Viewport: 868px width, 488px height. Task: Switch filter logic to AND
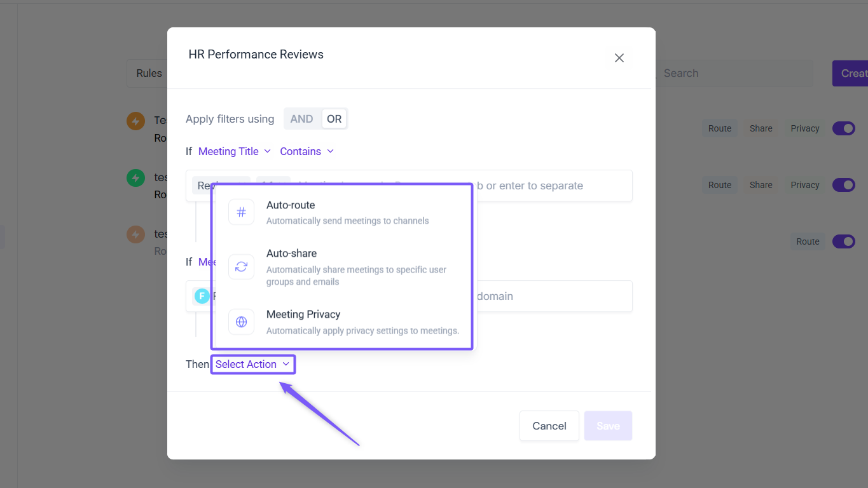pos(301,119)
